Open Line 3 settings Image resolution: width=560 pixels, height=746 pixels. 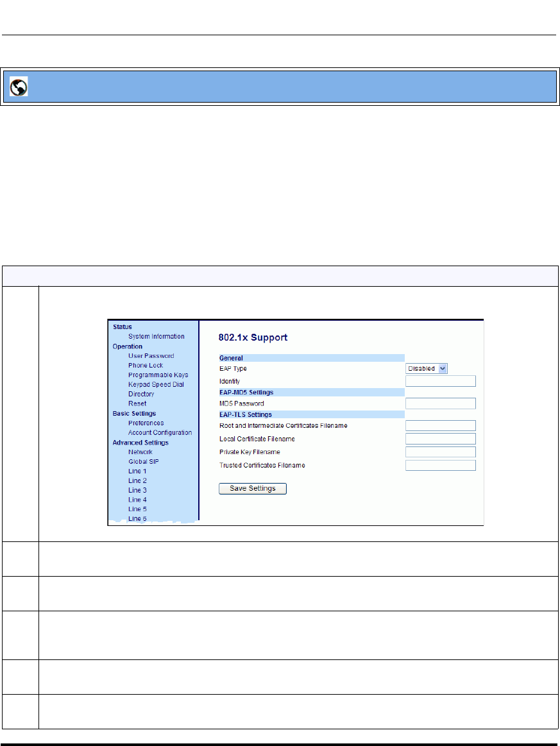pyautogui.click(x=137, y=490)
